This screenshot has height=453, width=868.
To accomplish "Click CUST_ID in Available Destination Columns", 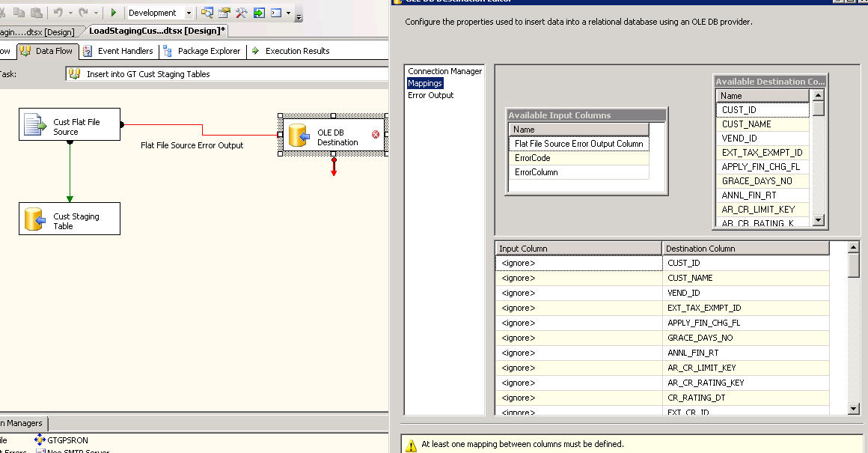I will coord(762,109).
